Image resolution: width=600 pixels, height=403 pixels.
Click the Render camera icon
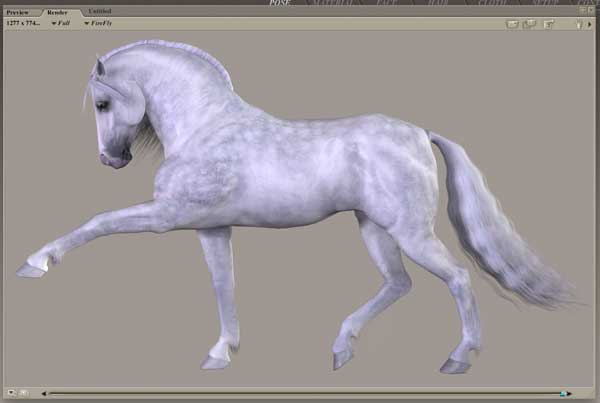point(512,24)
